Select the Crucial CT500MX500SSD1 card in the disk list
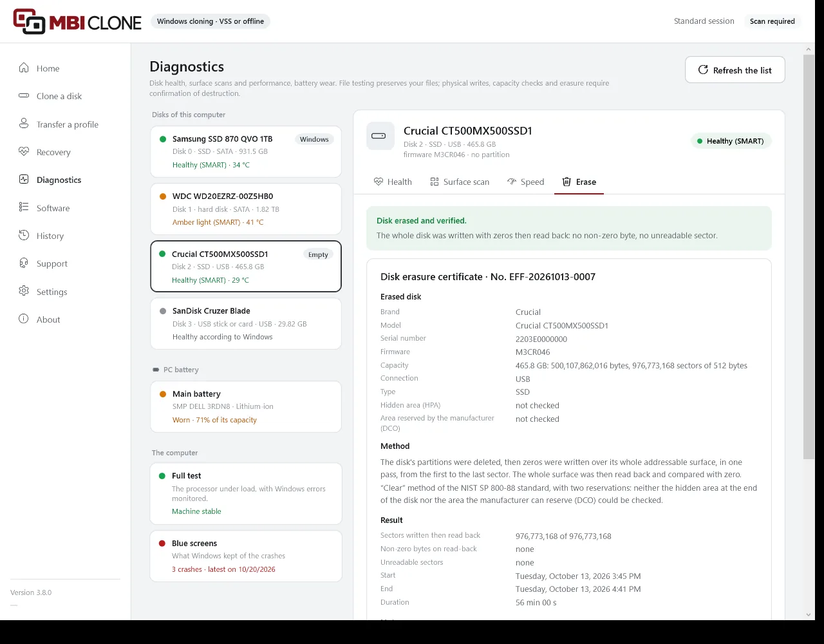The image size is (824, 644). point(246,267)
